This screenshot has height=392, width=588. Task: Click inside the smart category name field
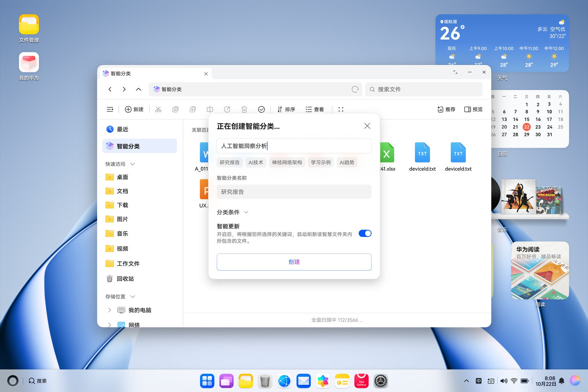click(294, 192)
